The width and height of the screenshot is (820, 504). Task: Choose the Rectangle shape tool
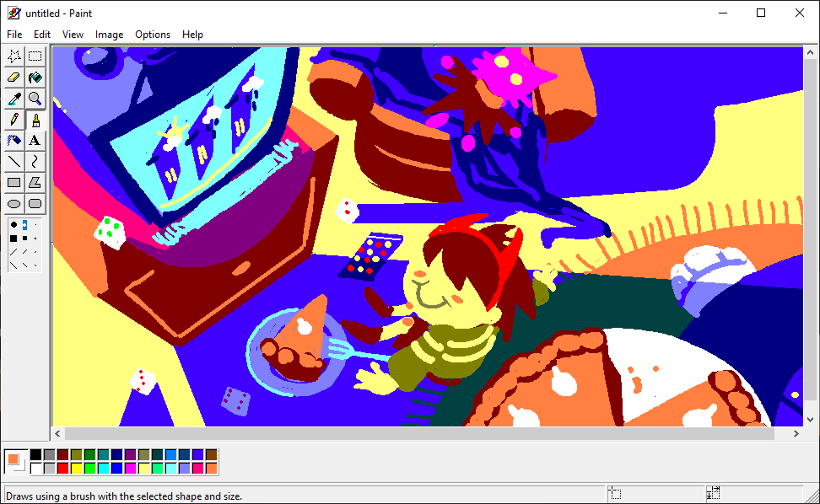click(x=14, y=183)
